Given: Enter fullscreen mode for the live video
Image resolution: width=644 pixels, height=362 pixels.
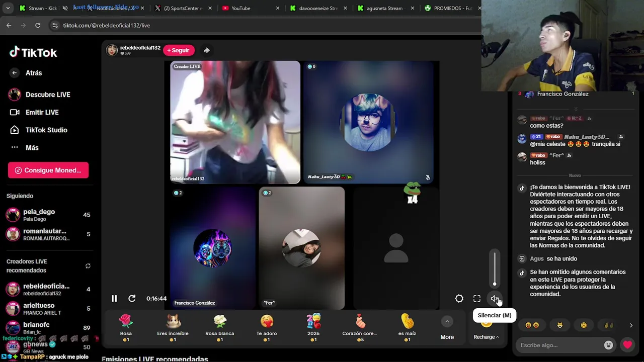Looking at the screenshot, I should pyautogui.click(x=477, y=299).
